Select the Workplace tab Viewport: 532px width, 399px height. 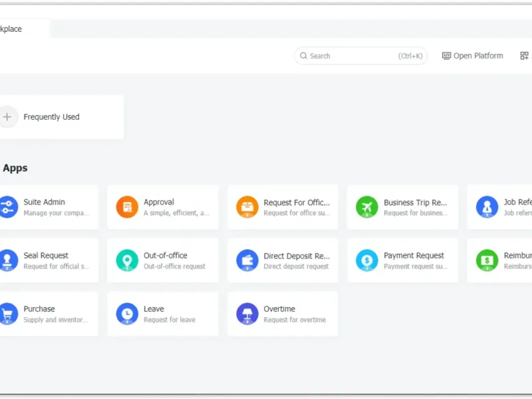(12, 29)
